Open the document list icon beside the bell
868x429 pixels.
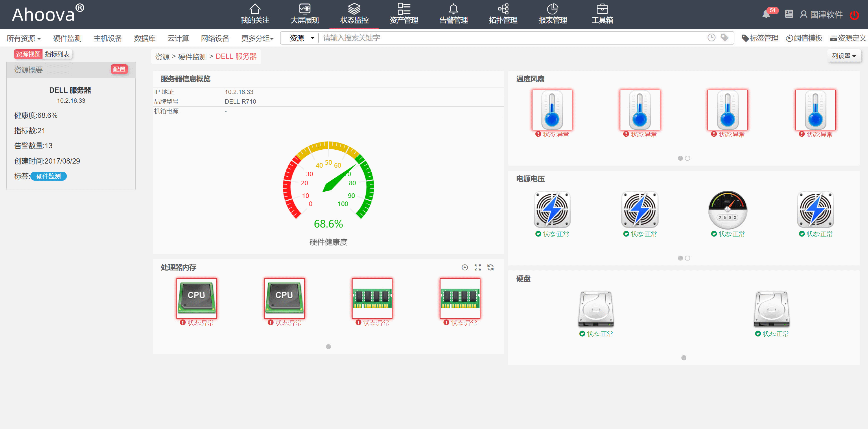pos(789,14)
